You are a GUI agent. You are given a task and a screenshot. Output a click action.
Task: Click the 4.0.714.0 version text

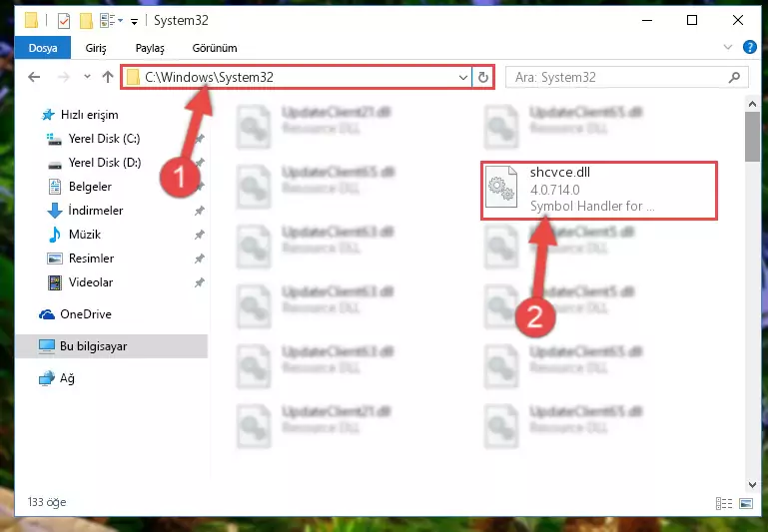[554, 190]
